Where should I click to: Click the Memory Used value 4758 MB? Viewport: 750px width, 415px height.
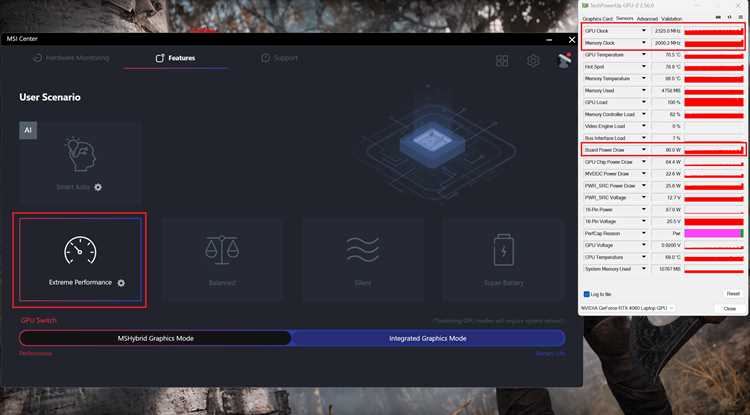coord(666,90)
